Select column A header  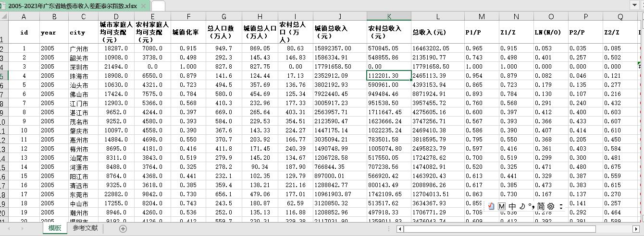coord(24,17)
